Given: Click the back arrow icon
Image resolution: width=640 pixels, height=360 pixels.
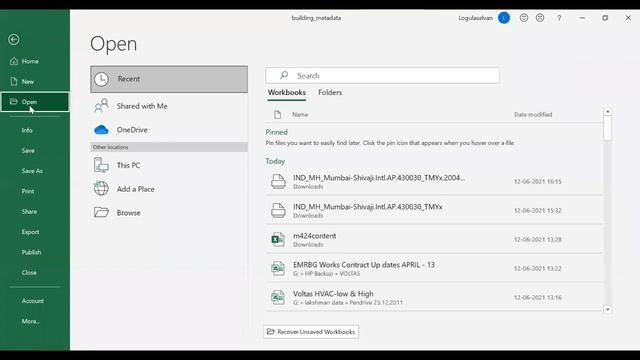Looking at the screenshot, I should (13, 40).
